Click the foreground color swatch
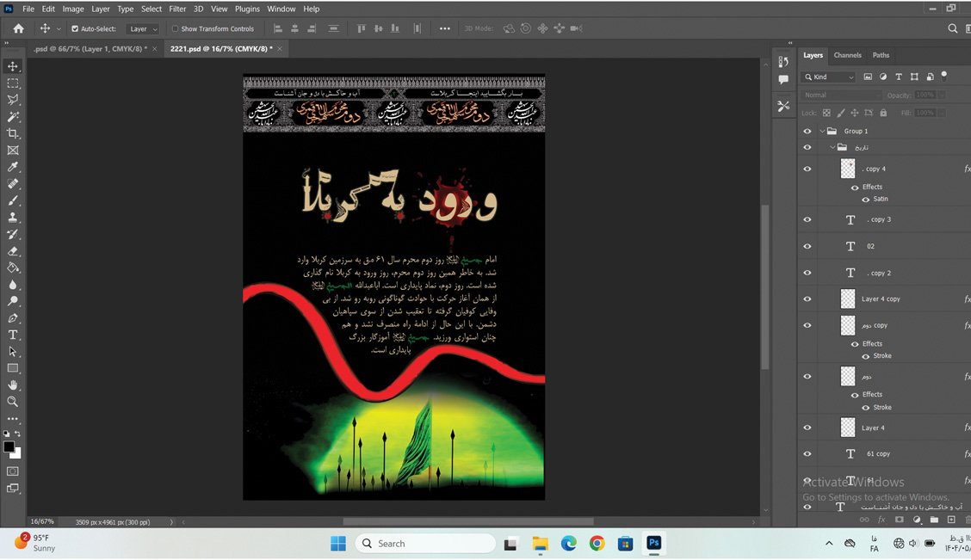The height and width of the screenshot is (560, 971). pos(9,447)
